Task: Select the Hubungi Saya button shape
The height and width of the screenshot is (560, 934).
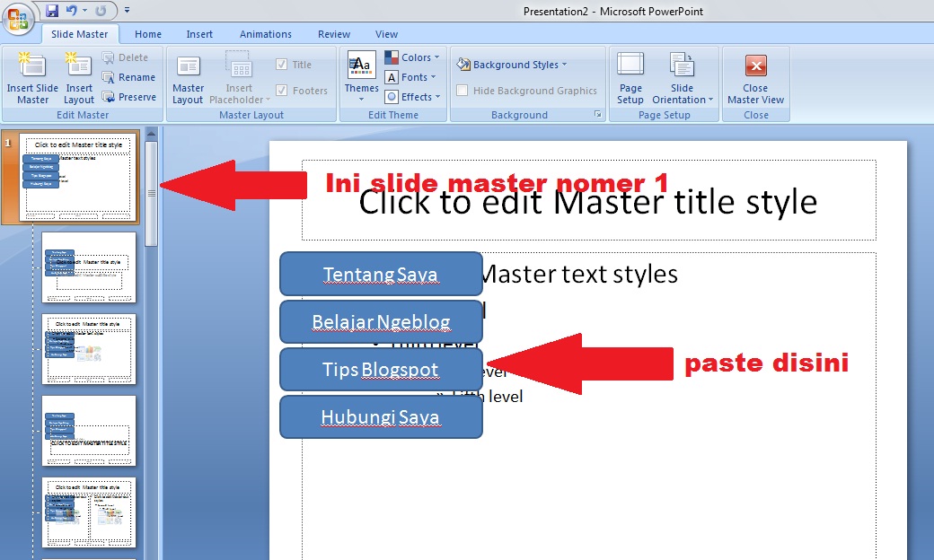Action: [381, 417]
